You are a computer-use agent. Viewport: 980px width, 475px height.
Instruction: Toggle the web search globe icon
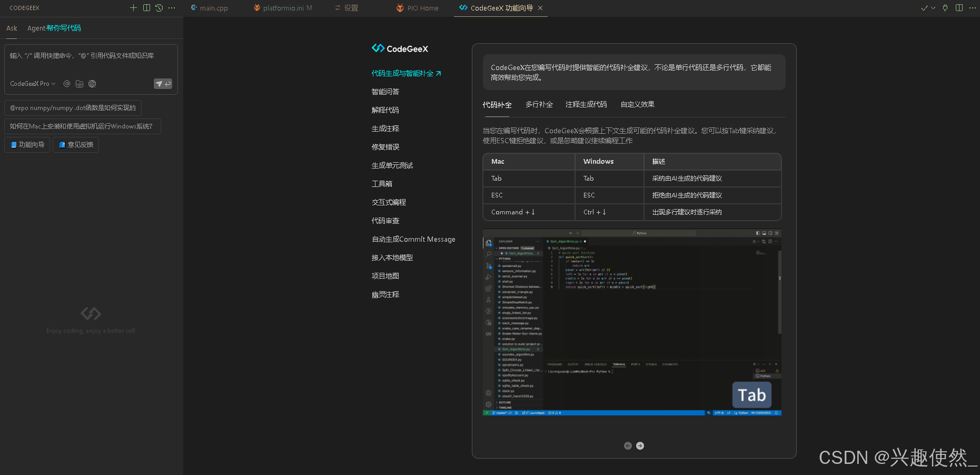[92, 84]
